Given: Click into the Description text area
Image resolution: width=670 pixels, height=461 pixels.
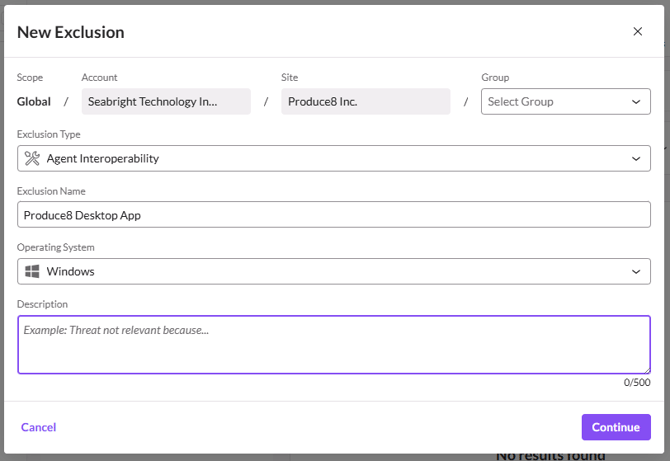Looking at the screenshot, I should pos(334,345).
